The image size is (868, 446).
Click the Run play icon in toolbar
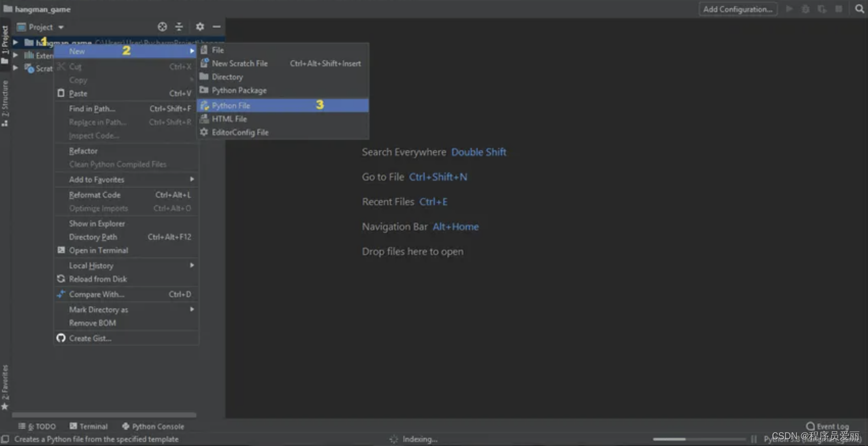coord(789,9)
